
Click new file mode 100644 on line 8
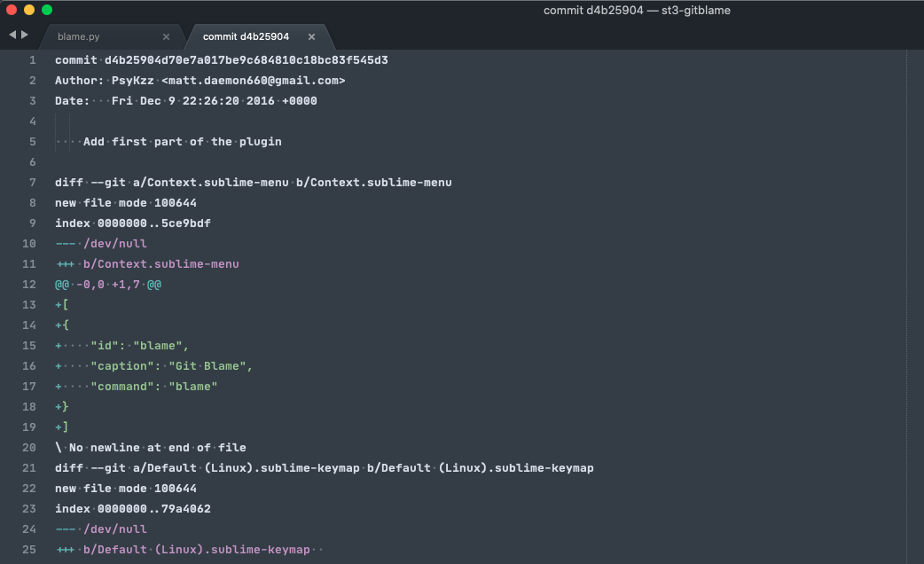pos(126,203)
